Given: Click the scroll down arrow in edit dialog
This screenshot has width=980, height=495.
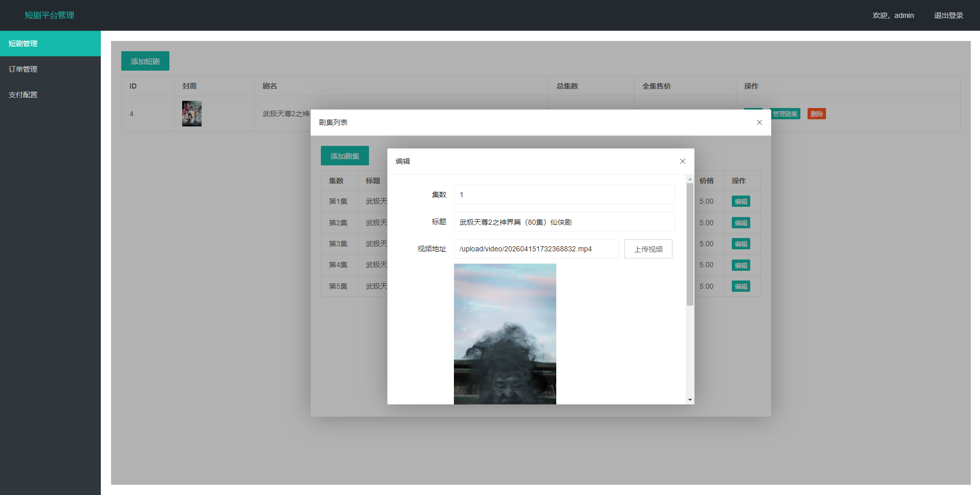Looking at the screenshot, I should point(690,400).
